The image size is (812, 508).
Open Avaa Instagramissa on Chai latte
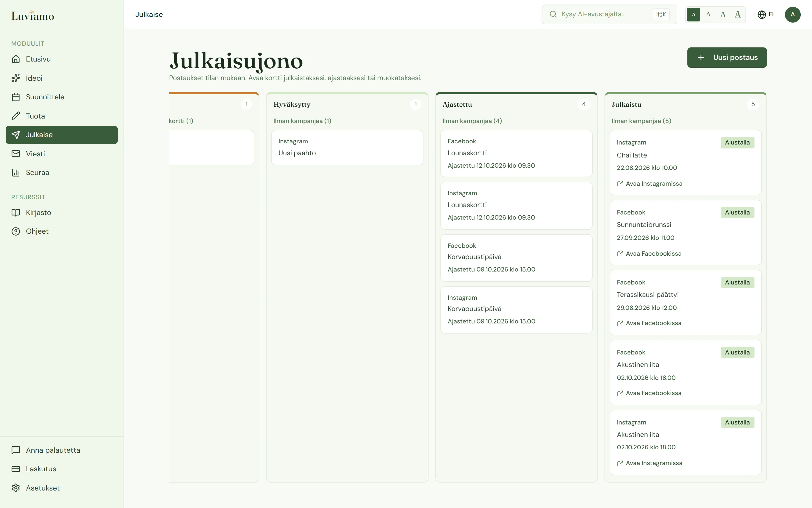click(649, 183)
